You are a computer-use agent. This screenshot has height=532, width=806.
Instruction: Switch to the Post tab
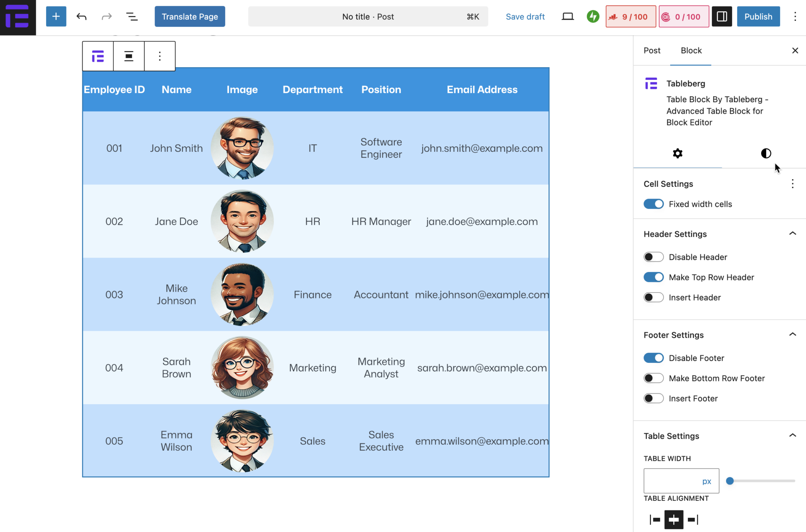651,50
